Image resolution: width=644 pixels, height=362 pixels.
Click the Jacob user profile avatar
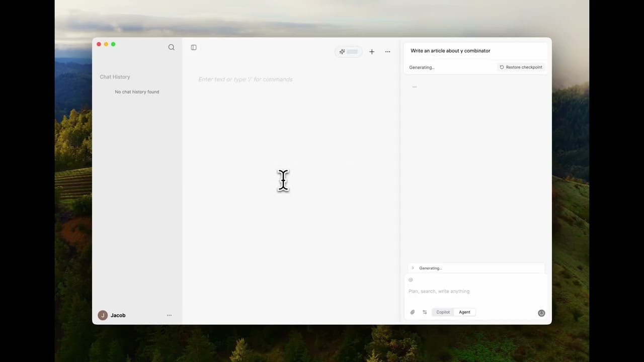pyautogui.click(x=103, y=315)
